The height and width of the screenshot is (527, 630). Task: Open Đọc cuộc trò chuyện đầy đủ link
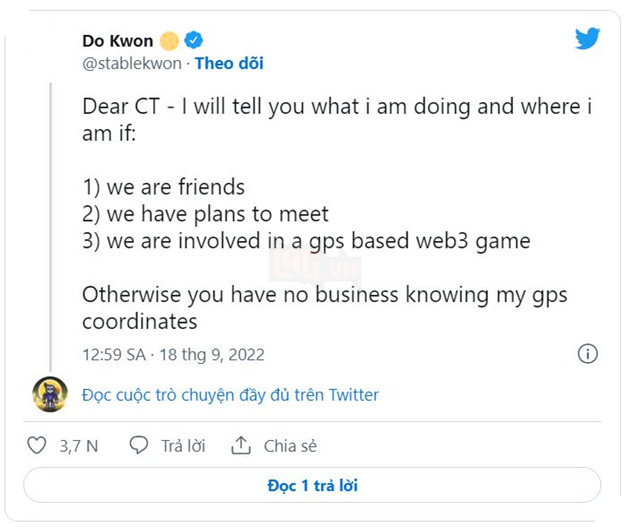(230, 395)
